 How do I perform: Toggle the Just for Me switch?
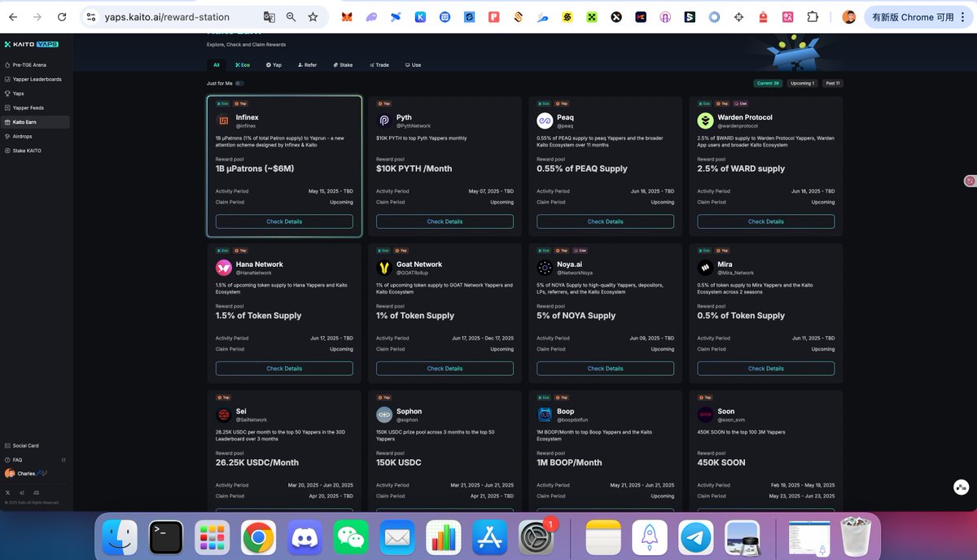coord(239,83)
